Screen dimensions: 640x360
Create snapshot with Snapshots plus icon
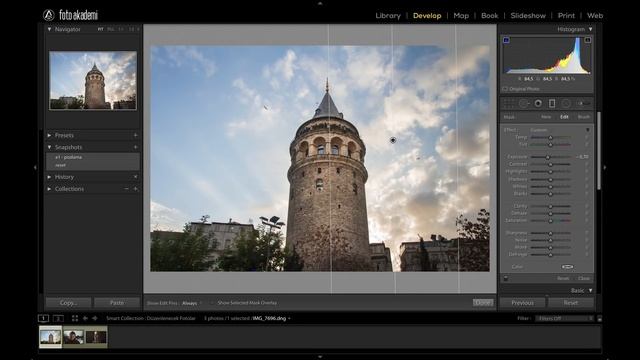coord(136,147)
